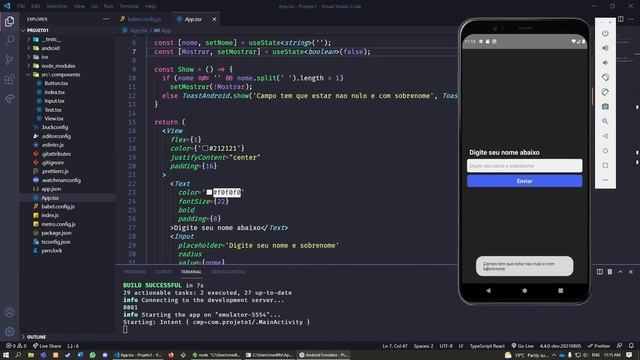This screenshot has height=360, width=640.
Task: Switch to the PROBLEMS panel tab
Action: coord(134,272)
